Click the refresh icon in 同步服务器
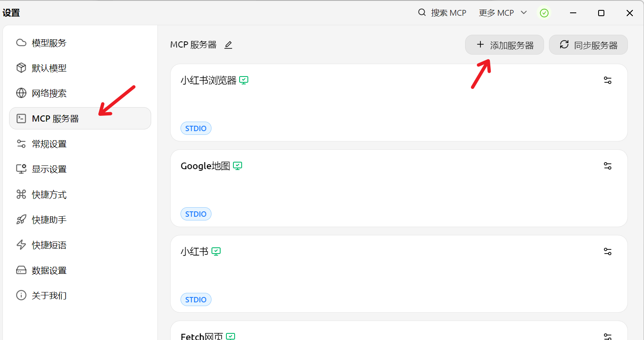644x340 pixels. [564, 44]
